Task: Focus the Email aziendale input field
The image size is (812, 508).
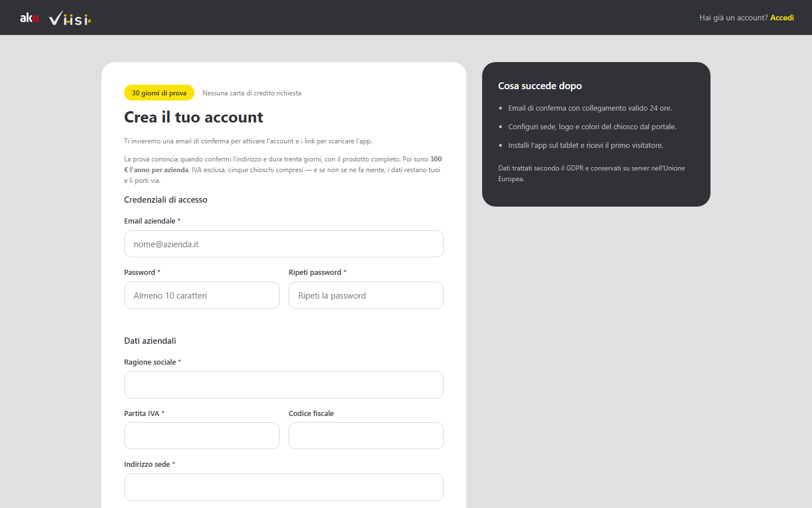Action: (x=284, y=244)
